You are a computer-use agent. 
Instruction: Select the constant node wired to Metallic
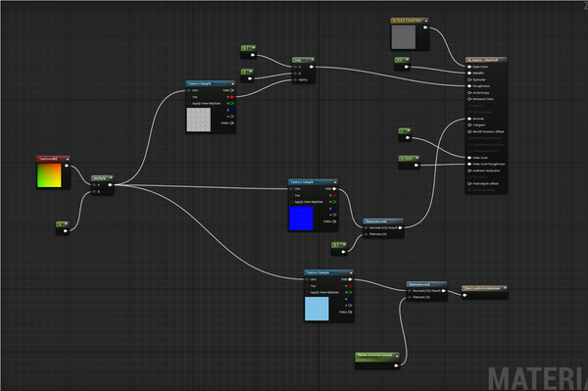click(x=403, y=64)
